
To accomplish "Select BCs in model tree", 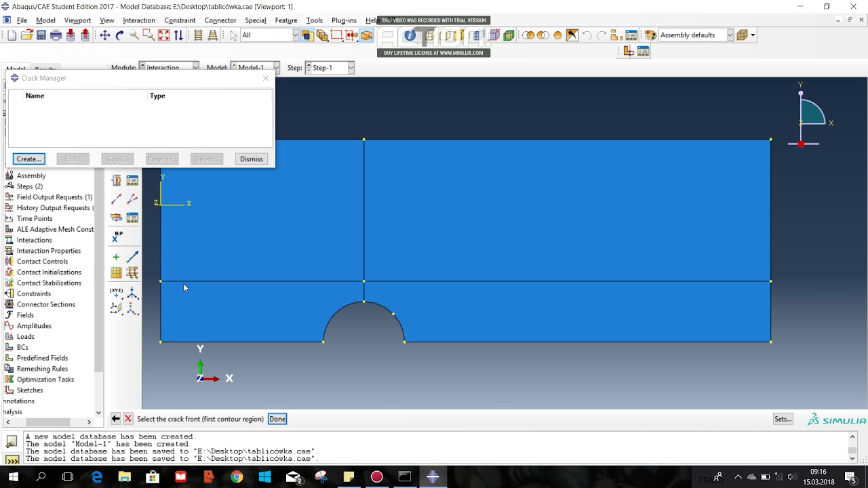I will tap(22, 347).
